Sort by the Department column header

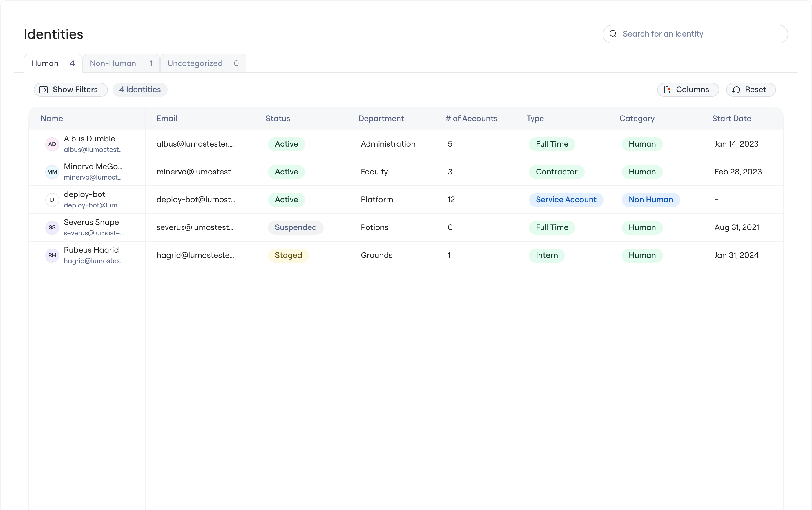tap(381, 119)
